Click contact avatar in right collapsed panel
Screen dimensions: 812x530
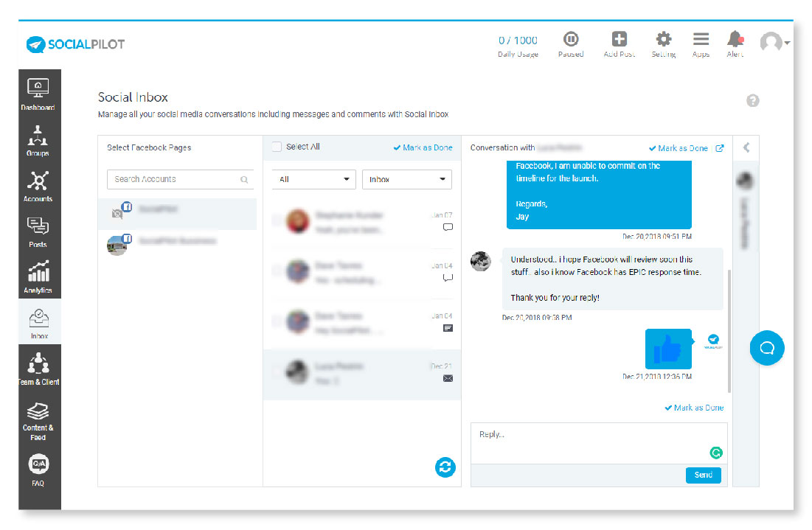745,181
